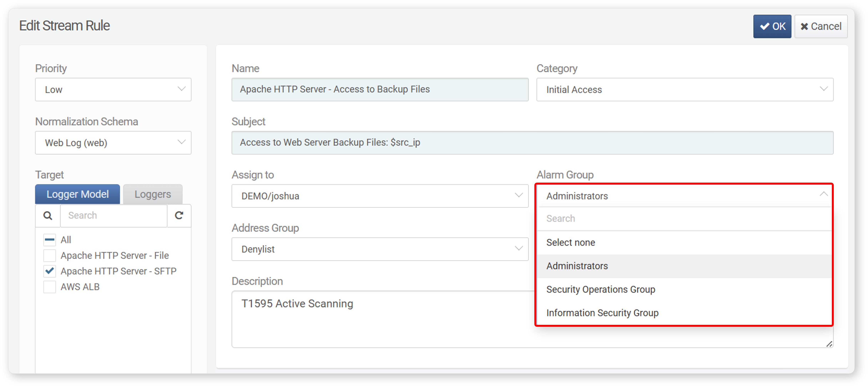This screenshot has width=868, height=387.
Task: Cancel editing the stream rule
Action: pyautogui.click(x=821, y=26)
